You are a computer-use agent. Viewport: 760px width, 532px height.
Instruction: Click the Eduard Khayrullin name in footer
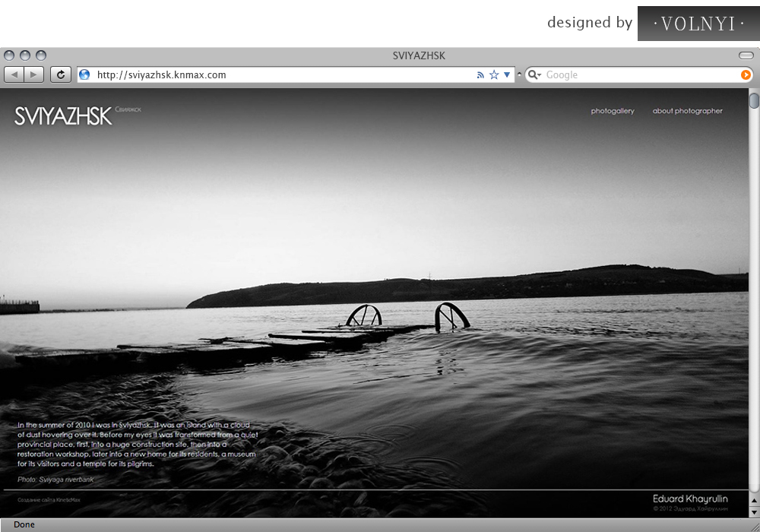click(690, 499)
